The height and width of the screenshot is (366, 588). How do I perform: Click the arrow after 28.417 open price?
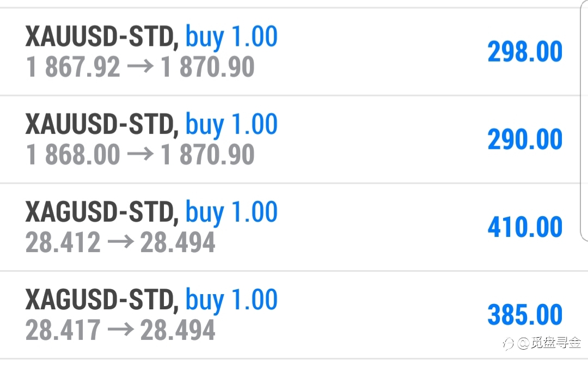(x=120, y=330)
